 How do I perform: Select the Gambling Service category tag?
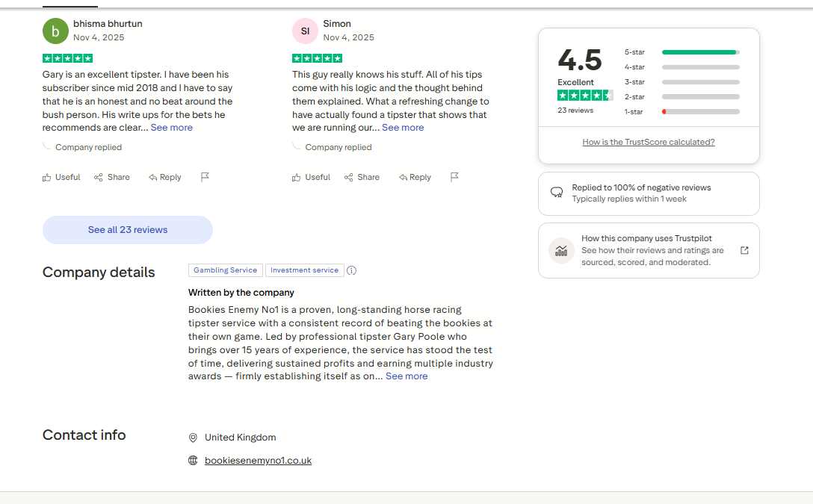pos(225,270)
